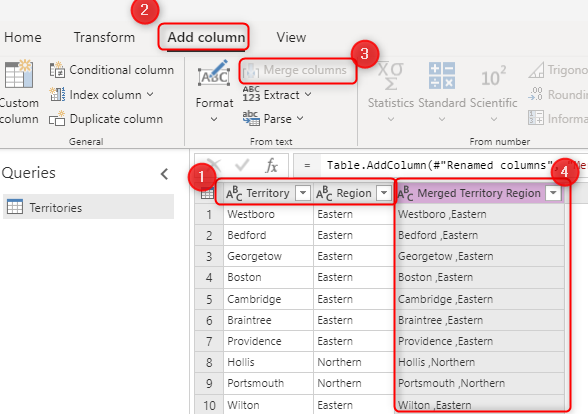Select the Territory column header

point(268,193)
